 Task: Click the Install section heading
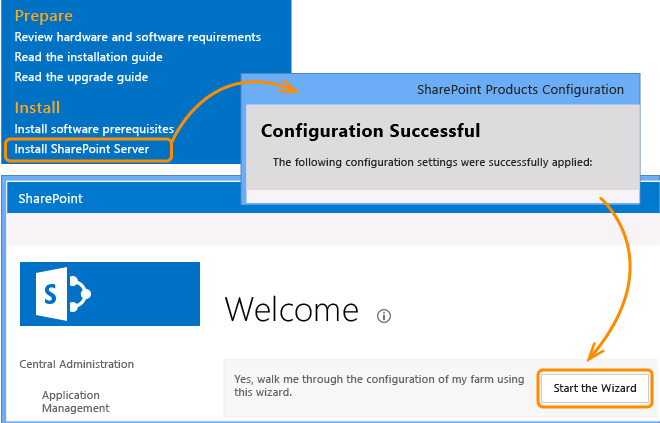tap(37, 107)
